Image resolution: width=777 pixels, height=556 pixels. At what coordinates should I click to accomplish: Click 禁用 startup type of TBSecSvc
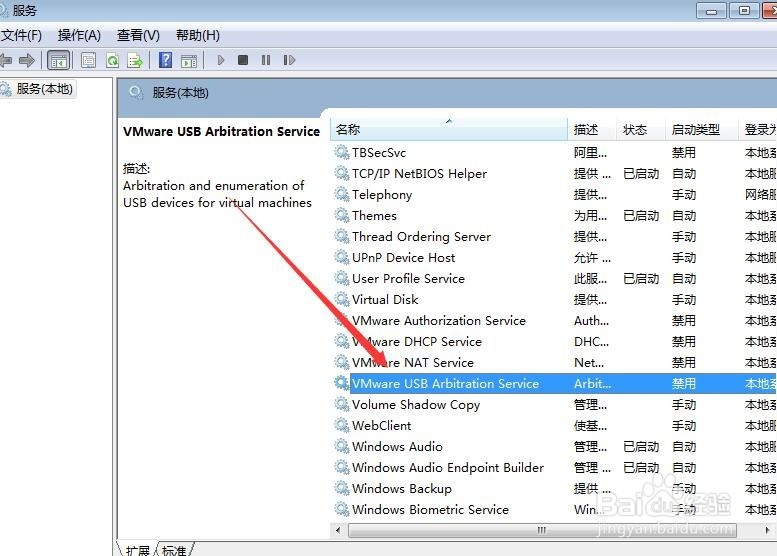(x=684, y=153)
